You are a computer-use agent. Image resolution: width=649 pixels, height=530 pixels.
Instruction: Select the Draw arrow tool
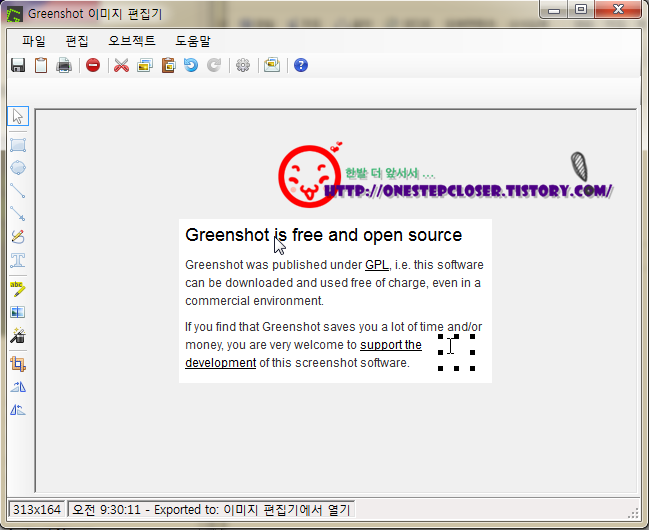click(x=18, y=214)
